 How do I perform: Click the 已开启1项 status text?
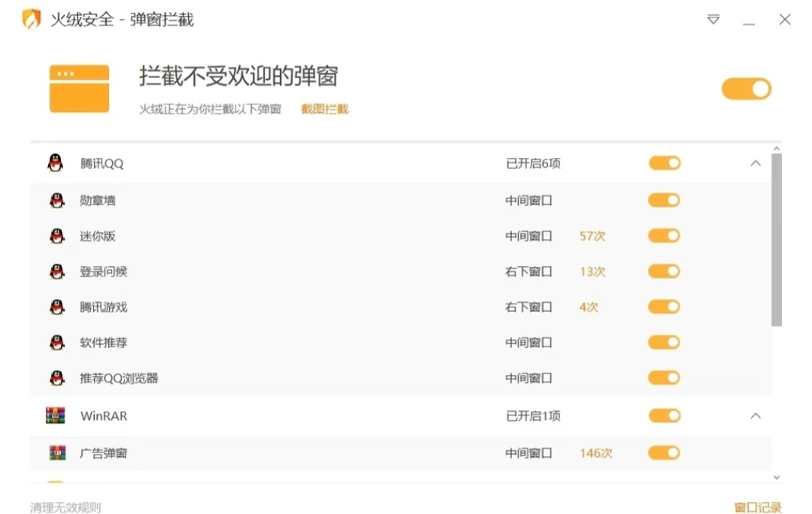click(533, 416)
